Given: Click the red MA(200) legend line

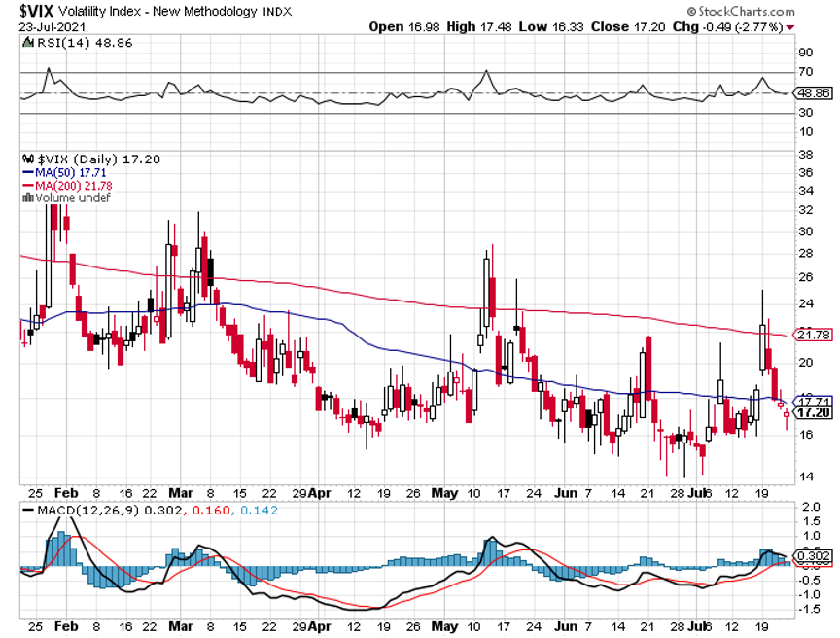Looking at the screenshot, I should pyautogui.click(x=27, y=185).
